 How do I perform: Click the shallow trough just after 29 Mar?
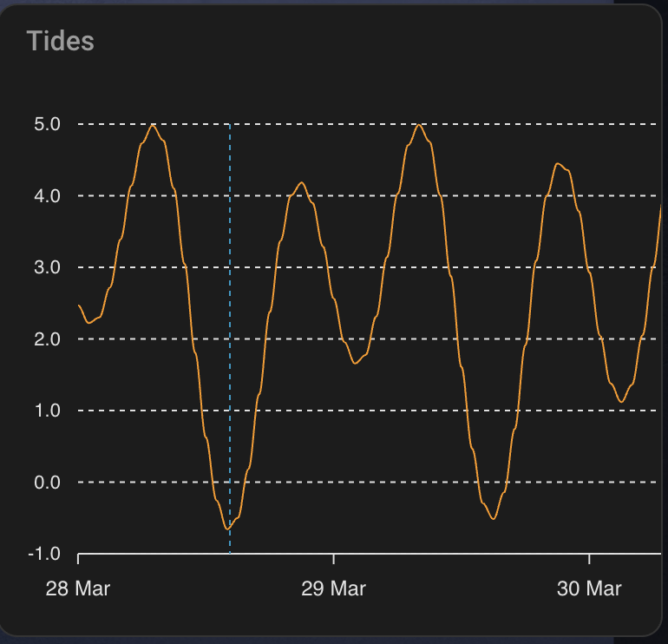coord(357,363)
